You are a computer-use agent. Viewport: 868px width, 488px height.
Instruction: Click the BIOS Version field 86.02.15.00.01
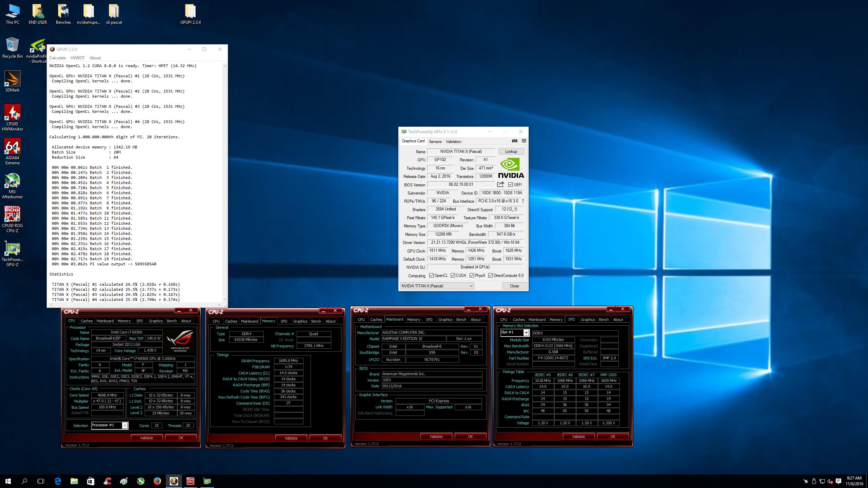click(x=461, y=184)
